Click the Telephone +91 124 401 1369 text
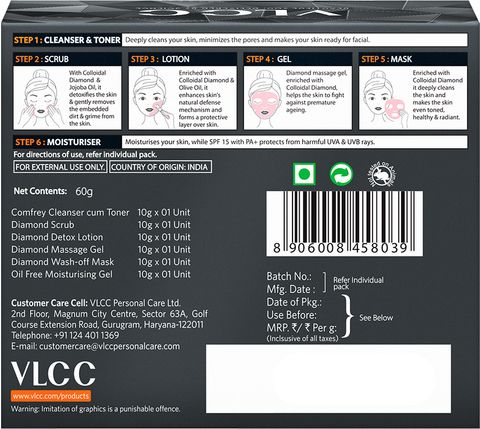This screenshot has width=480, height=429. pos(65,335)
